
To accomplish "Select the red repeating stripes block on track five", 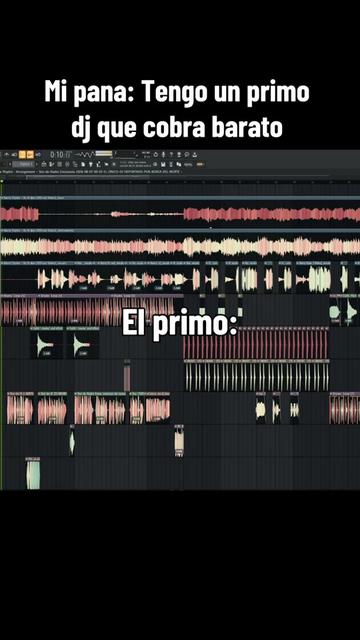I will pyautogui.click(x=256, y=344).
